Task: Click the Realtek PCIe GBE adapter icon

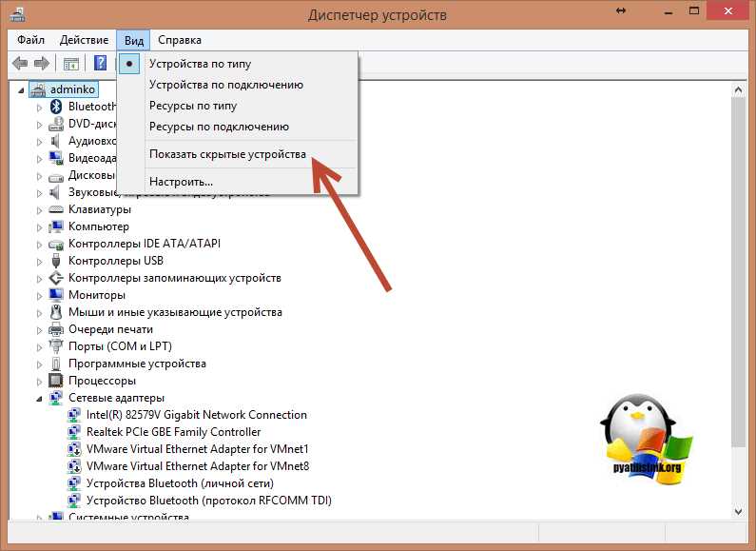Action: (x=74, y=432)
